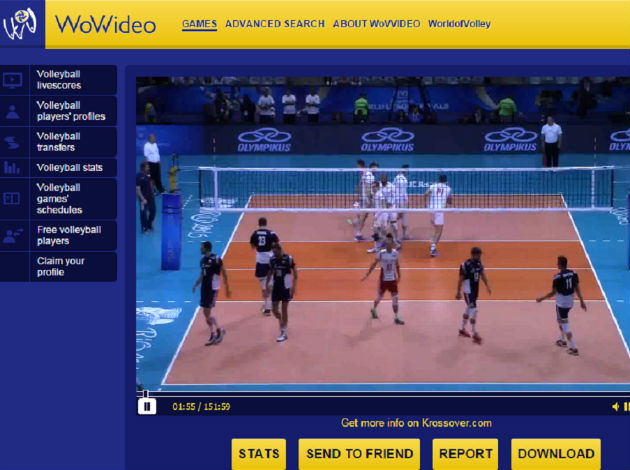Click the volleyball stats bar chart icon

click(x=13, y=168)
